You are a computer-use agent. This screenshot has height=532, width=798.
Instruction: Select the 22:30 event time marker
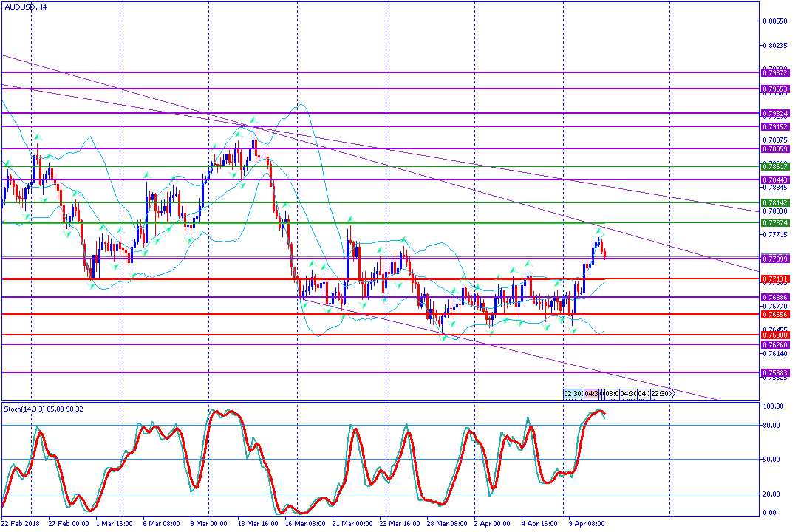(660, 393)
